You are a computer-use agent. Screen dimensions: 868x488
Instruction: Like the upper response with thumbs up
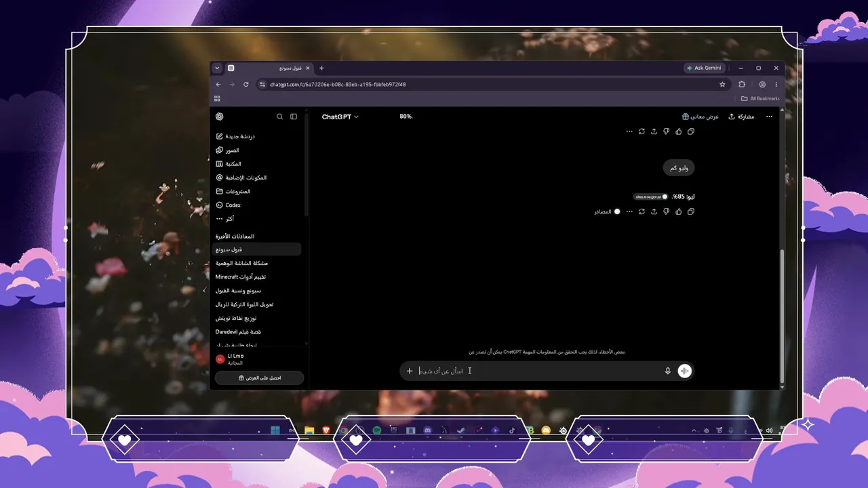point(679,131)
